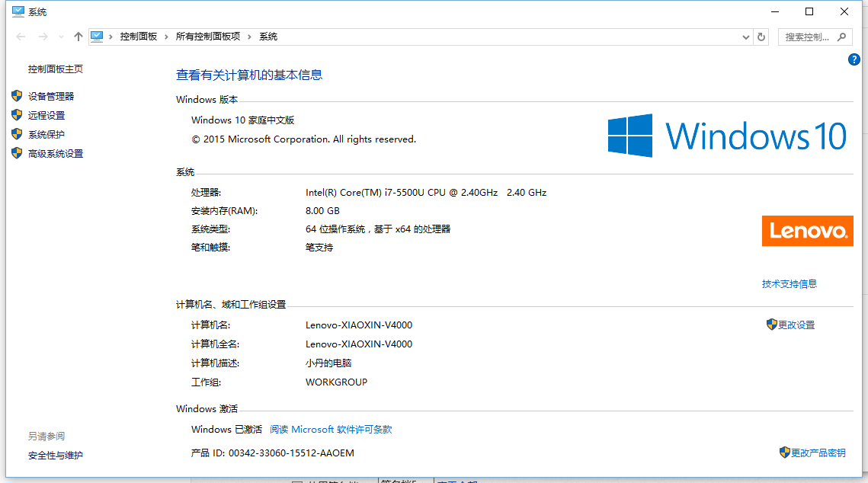The image size is (868, 483).
Task: Open 系统保护 link
Action: [x=46, y=134]
